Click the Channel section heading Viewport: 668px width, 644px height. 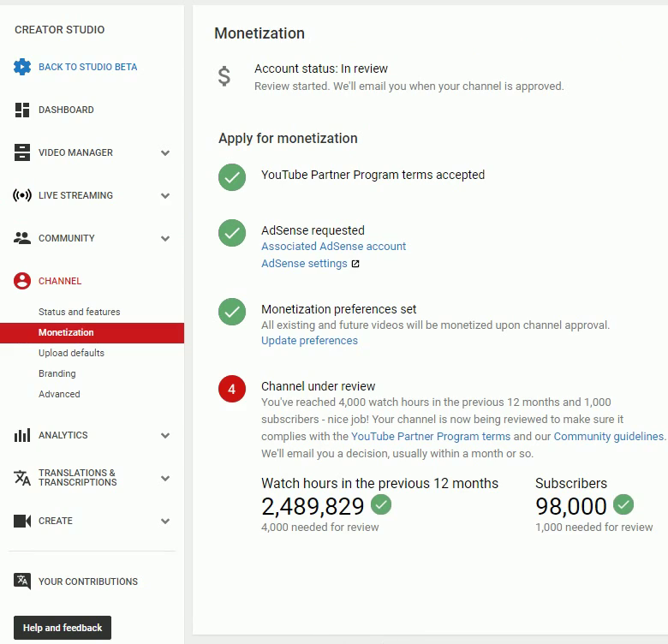coord(60,281)
